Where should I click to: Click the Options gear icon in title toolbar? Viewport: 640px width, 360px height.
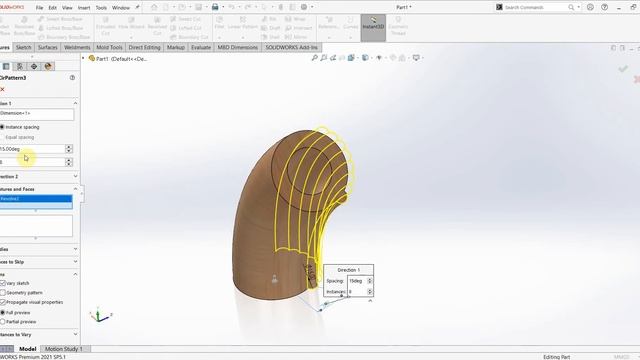(304, 7)
